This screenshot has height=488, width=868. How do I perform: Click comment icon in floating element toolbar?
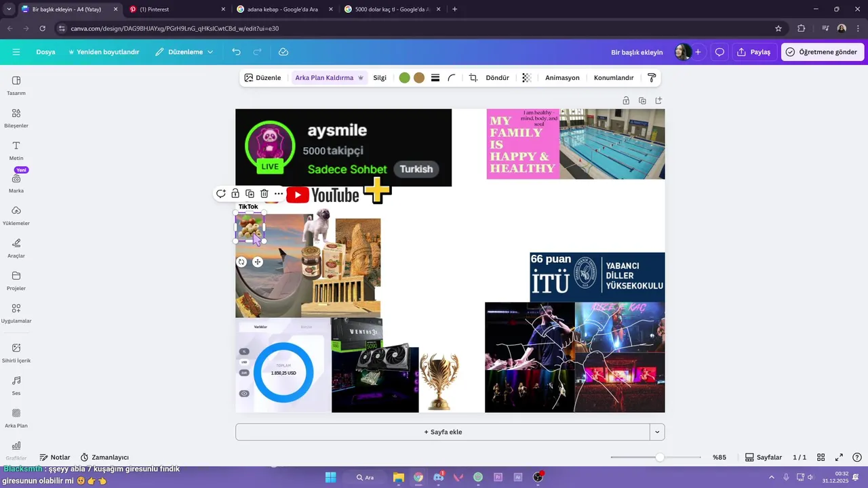[221, 194]
